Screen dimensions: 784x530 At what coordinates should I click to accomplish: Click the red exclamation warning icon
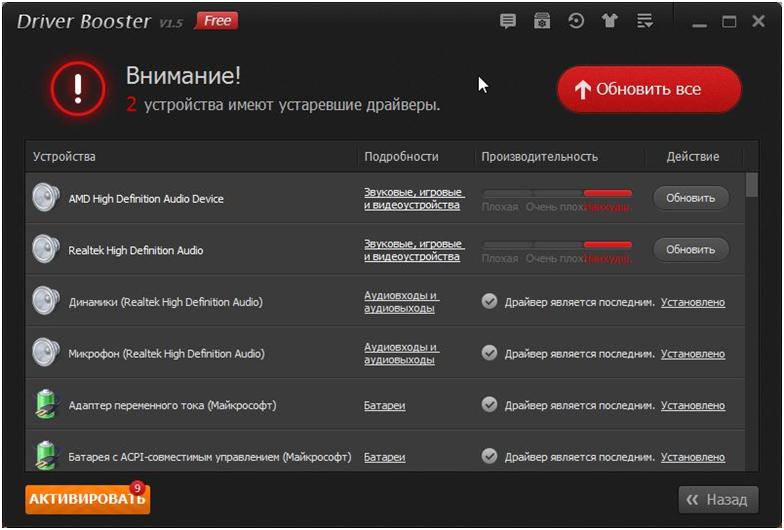click(78, 89)
